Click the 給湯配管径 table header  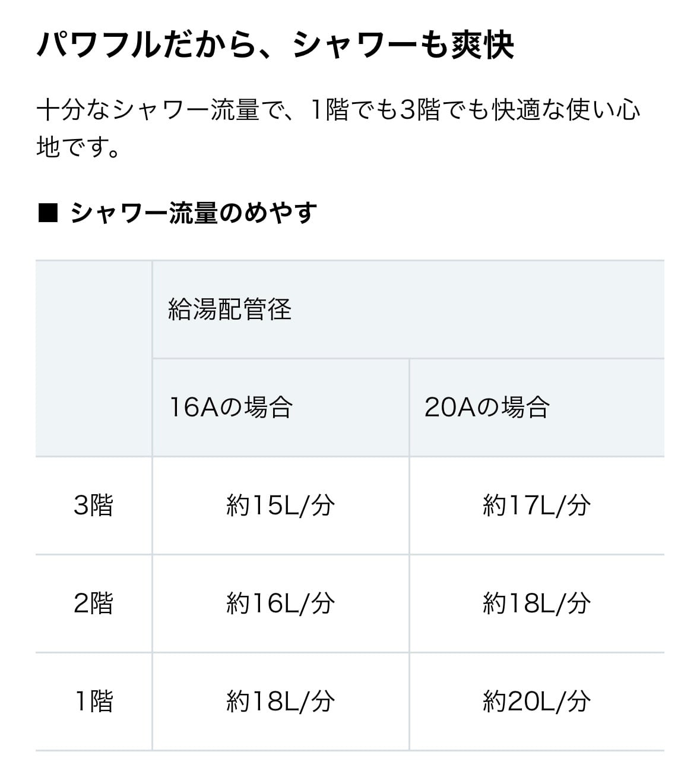[x=230, y=309]
